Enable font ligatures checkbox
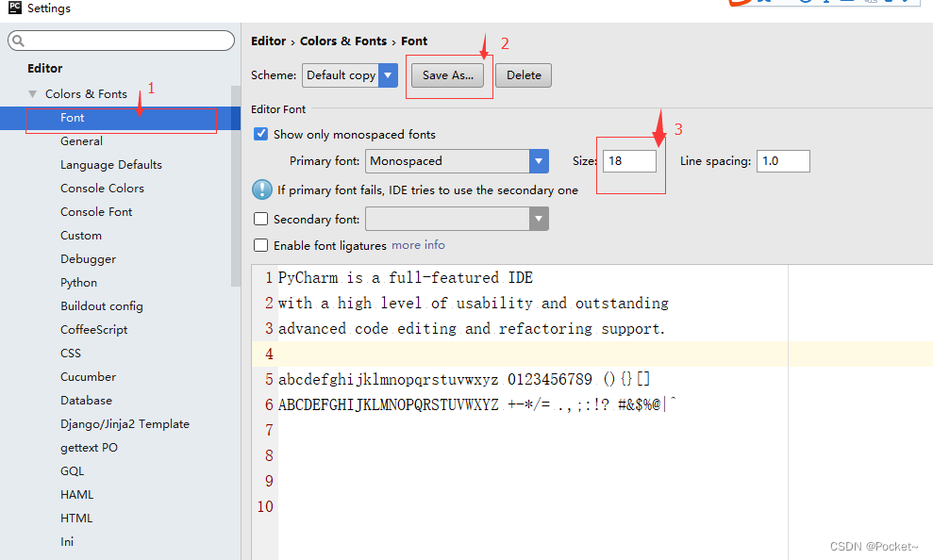 point(260,245)
